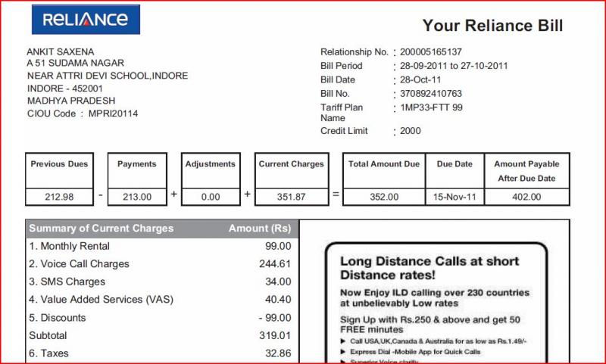Click the Relationship No. label
This screenshot has height=364, width=606.
tap(354, 51)
